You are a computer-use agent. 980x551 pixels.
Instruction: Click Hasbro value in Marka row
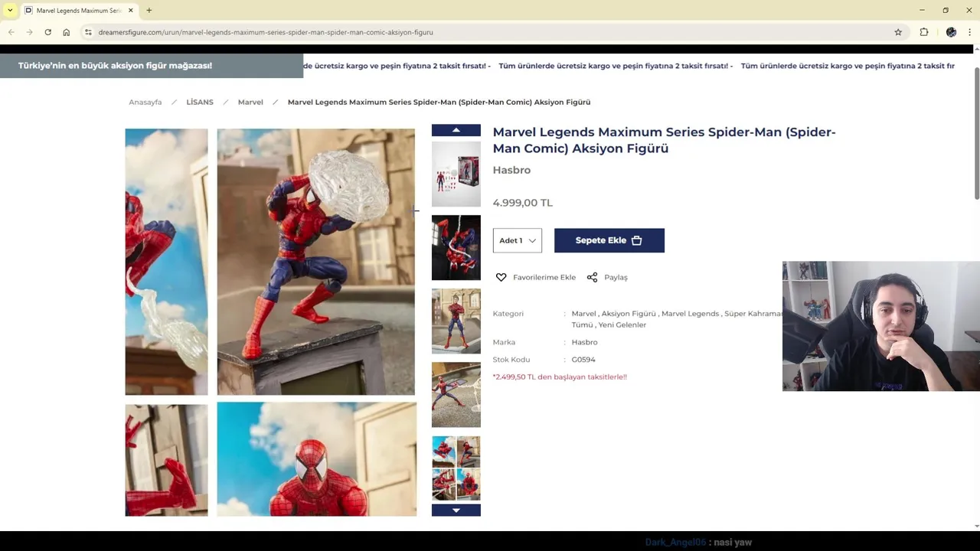click(584, 342)
